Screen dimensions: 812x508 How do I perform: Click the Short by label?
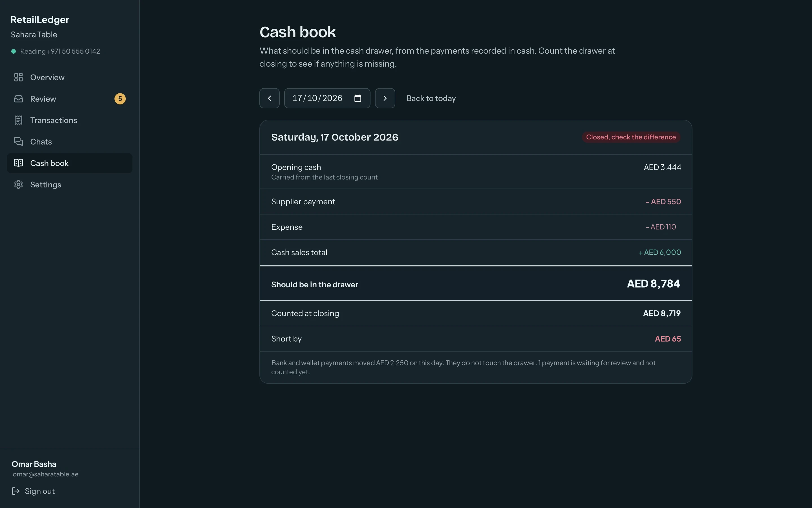[286, 339]
